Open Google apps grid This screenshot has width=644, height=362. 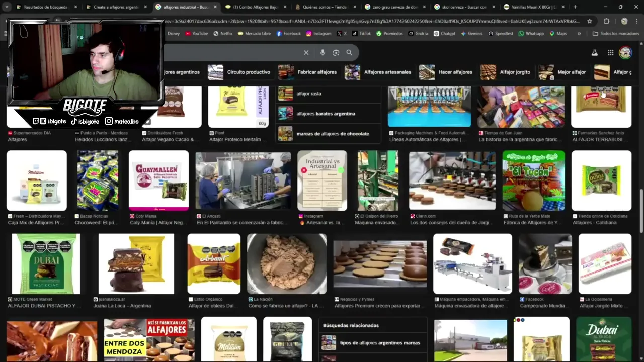(610, 53)
